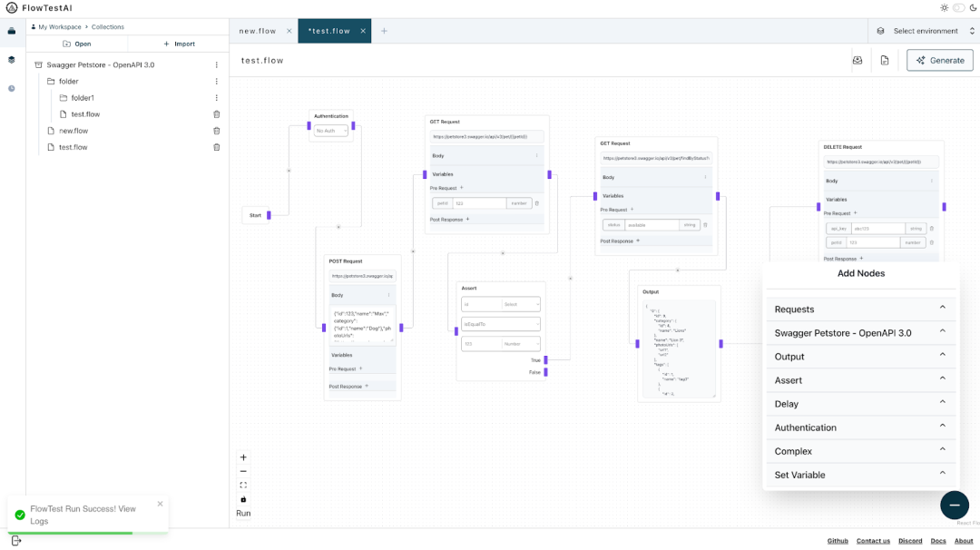The image size is (980, 550).
Task: Click the moon dark-mode icon
Action: coord(973,8)
